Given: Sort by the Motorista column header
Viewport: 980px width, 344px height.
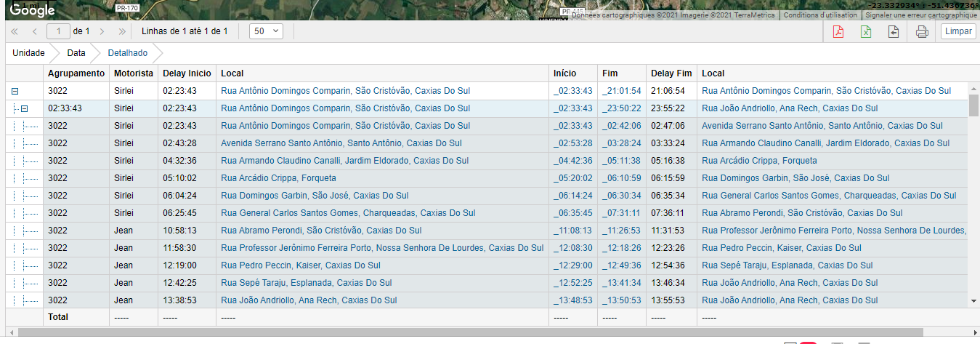Looking at the screenshot, I should tap(133, 73).
